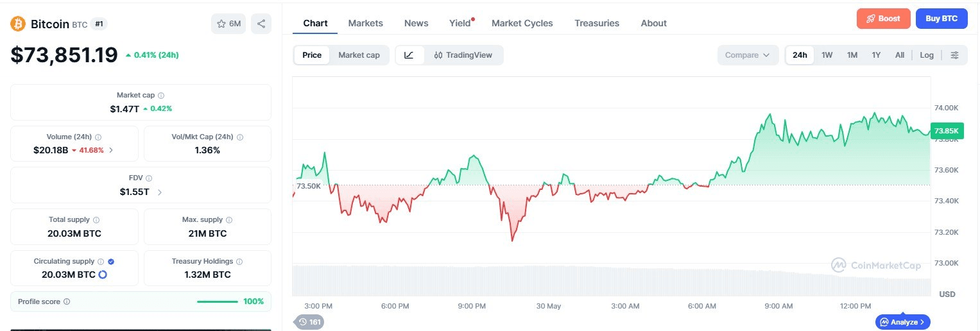Screen dimensions: 980x331
Task: Open the News tab
Action: (x=416, y=23)
